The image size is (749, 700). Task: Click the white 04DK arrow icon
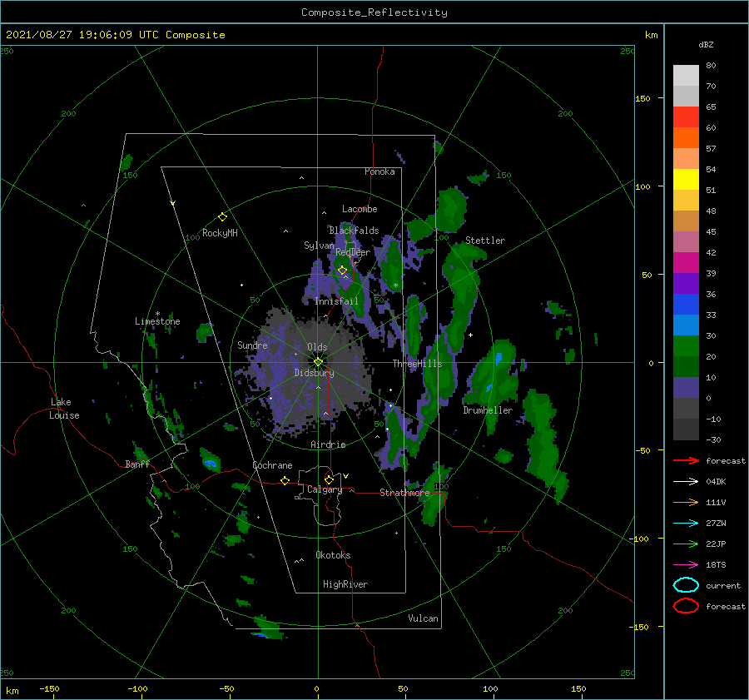point(686,482)
